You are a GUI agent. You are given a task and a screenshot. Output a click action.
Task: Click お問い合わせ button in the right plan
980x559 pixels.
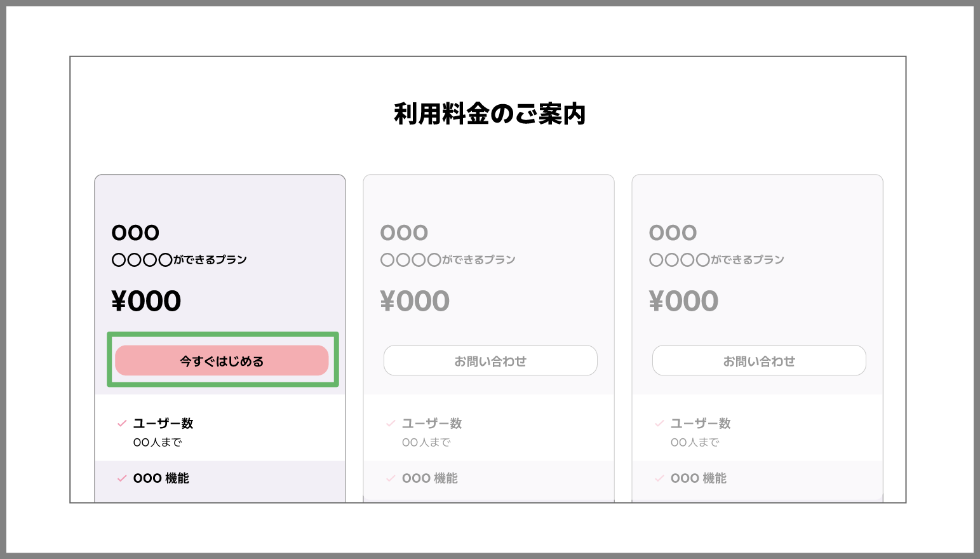click(759, 361)
